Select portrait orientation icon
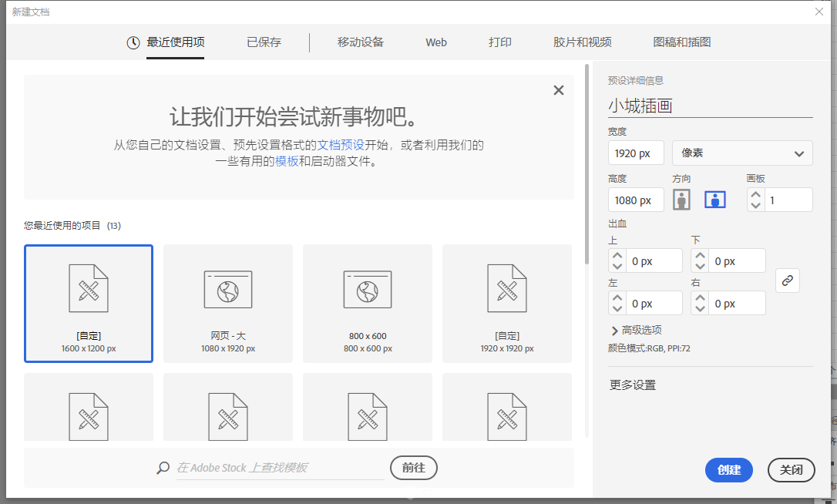Screen dimensions: 837x504 click(x=681, y=200)
